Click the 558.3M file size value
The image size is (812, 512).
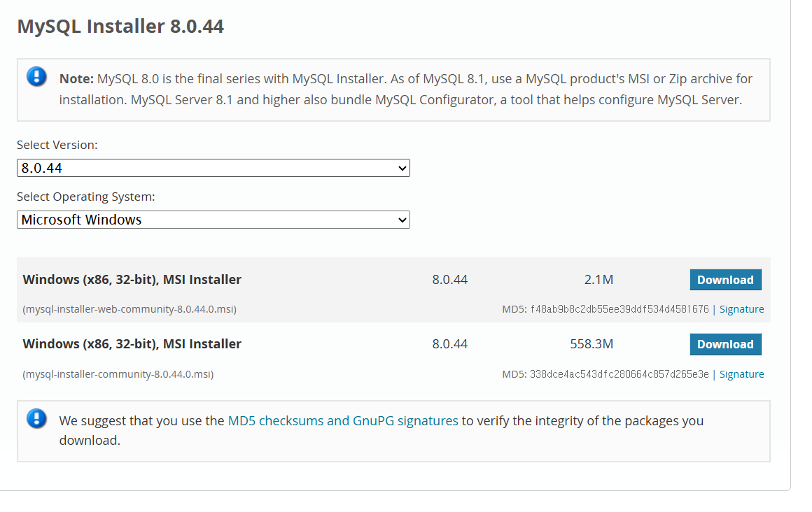(x=591, y=343)
